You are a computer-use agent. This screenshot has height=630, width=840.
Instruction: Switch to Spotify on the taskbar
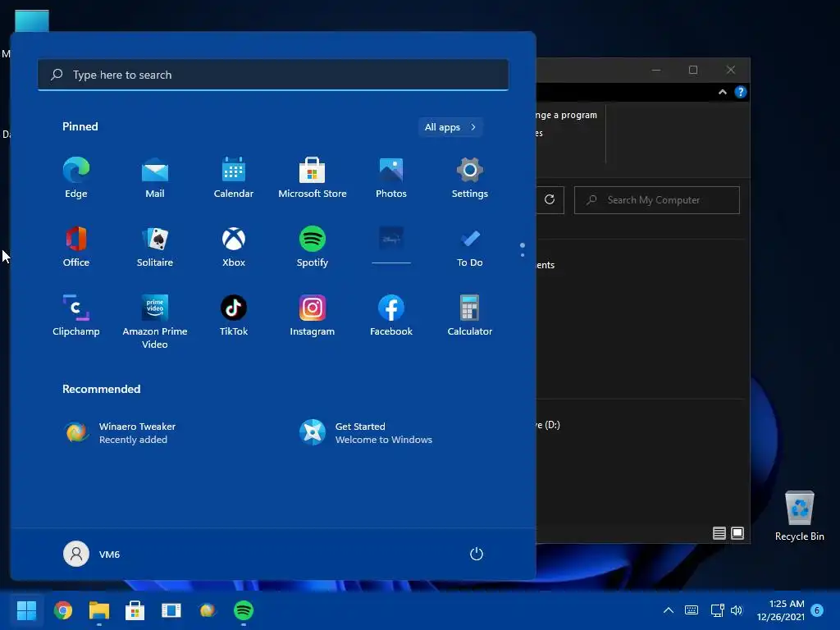244,610
